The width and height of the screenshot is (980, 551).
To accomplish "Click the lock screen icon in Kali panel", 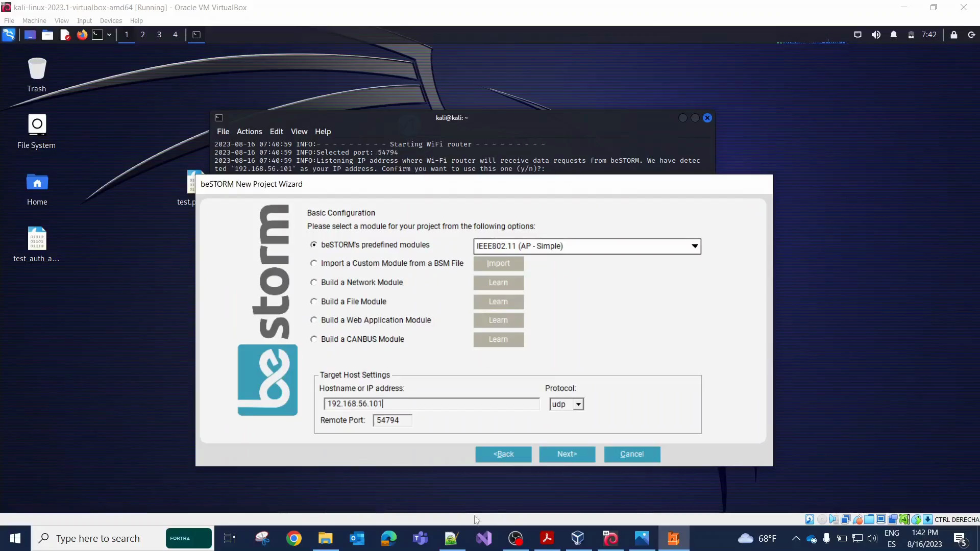I will (953, 35).
